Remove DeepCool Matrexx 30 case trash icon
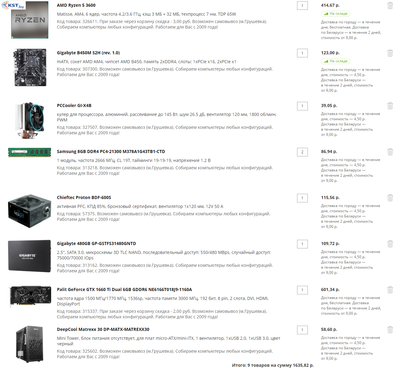 (390, 330)
